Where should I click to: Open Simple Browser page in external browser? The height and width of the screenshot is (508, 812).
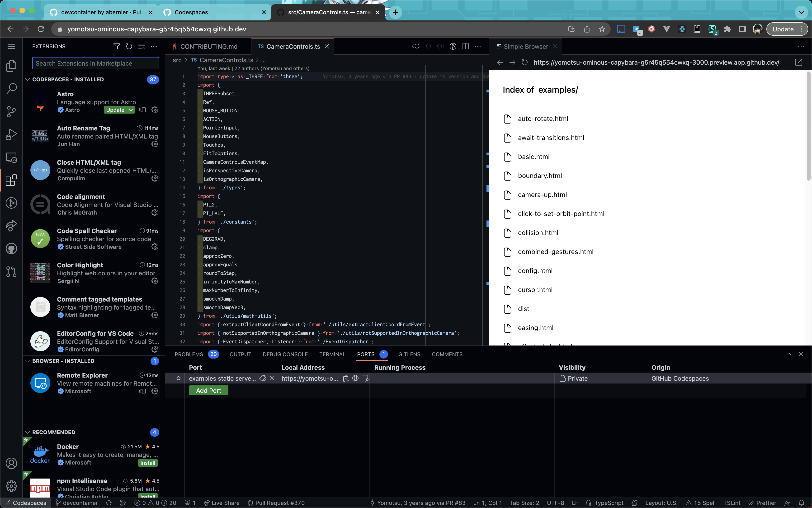(x=799, y=62)
